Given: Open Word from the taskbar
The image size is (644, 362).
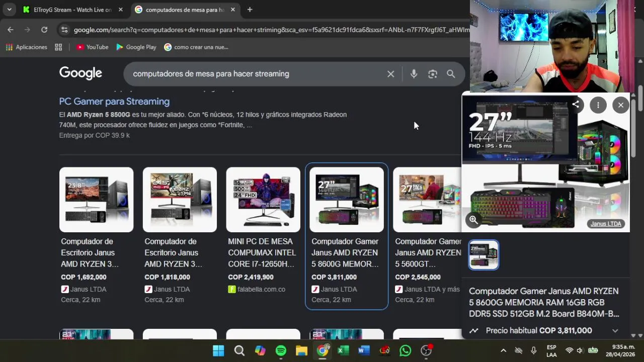Looking at the screenshot, I should click(364, 350).
